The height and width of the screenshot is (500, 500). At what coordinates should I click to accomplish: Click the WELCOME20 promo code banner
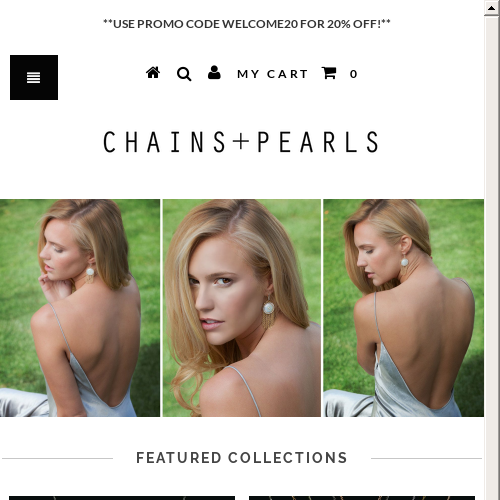[247, 24]
